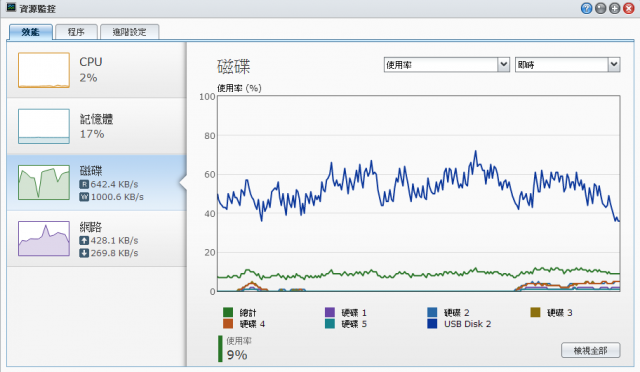Open the blue help question mark icon
This screenshot has width=640, height=372.
point(587,8)
